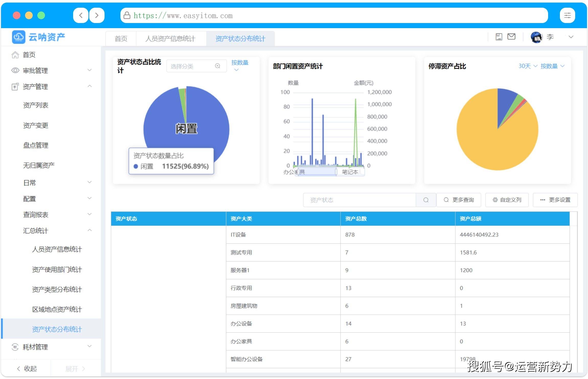Expand the 查询报表 submenu chevron
588x379 pixels.
click(89, 214)
